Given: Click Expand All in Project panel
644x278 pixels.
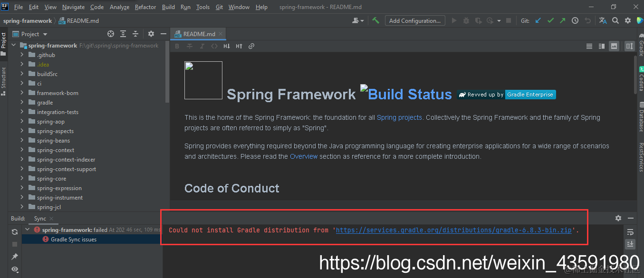Looking at the screenshot, I should 123,34.
